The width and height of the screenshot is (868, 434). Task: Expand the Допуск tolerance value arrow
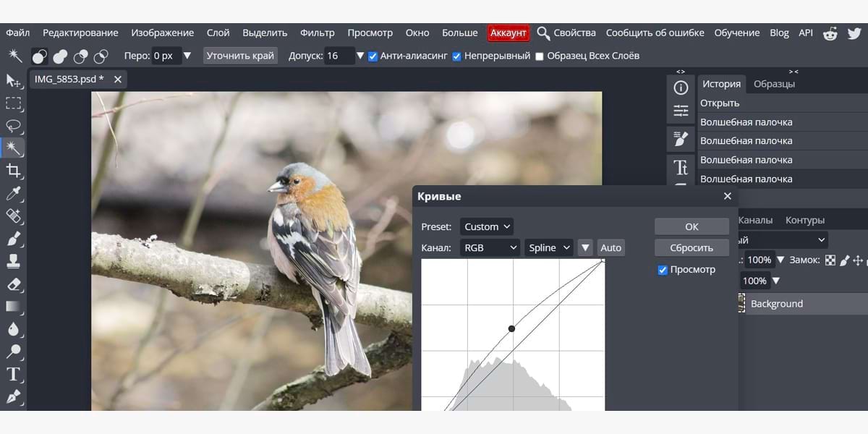pyautogui.click(x=361, y=56)
